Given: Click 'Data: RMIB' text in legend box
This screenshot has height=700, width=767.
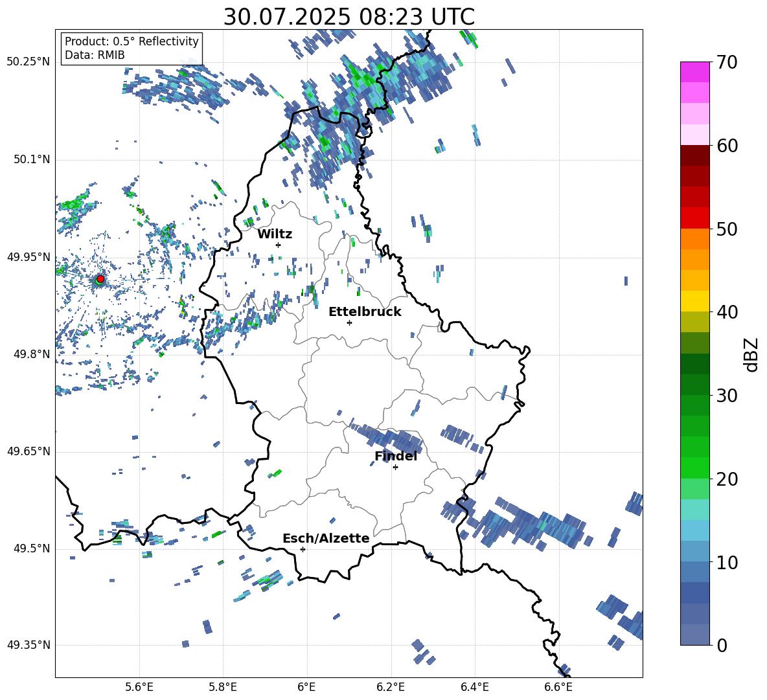Looking at the screenshot, I should click(x=95, y=55).
